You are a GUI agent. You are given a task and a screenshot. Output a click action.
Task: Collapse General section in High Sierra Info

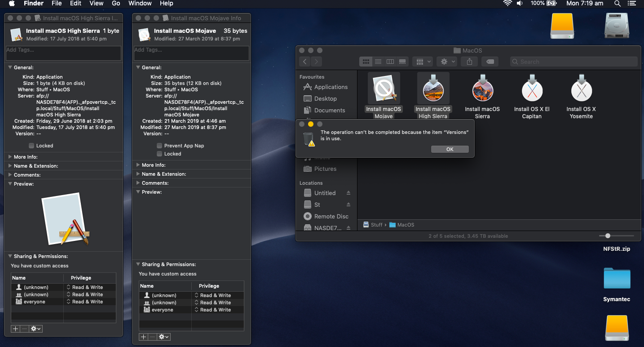pos(10,67)
